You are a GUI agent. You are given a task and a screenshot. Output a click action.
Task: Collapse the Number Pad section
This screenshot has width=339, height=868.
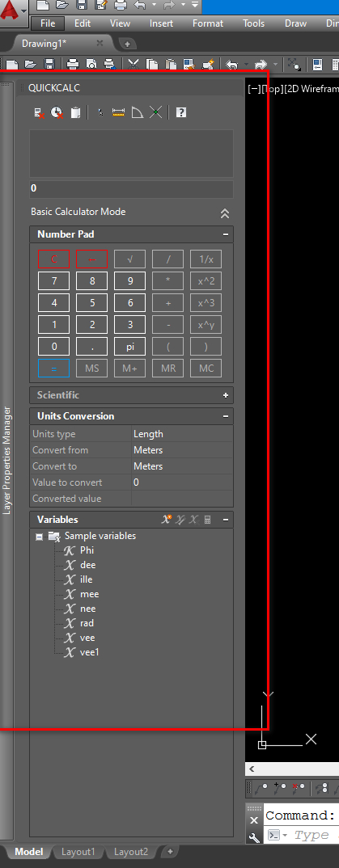226,234
